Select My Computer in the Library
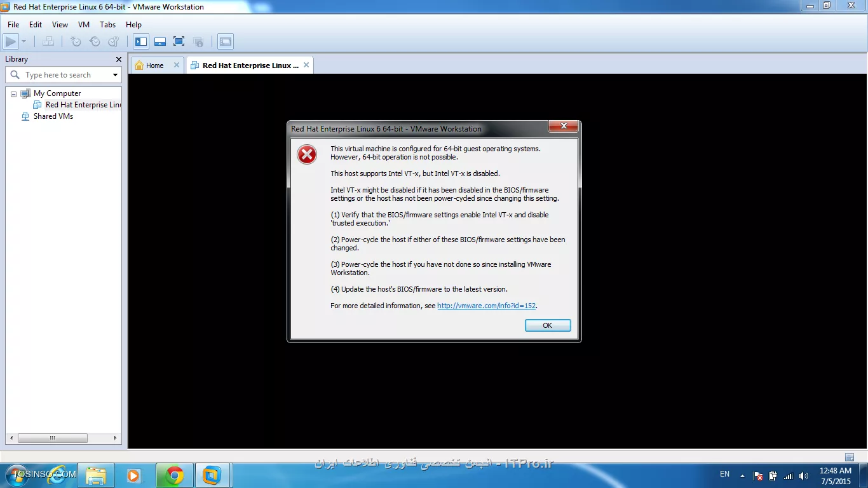Image resolution: width=868 pixels, height=488 pixels. point(57,93)
